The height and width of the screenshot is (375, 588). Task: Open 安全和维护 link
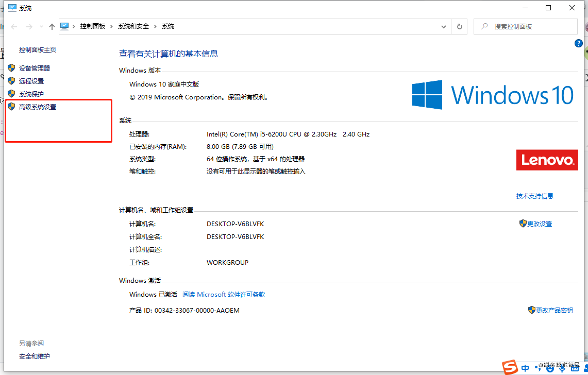[x=35, y=356]
